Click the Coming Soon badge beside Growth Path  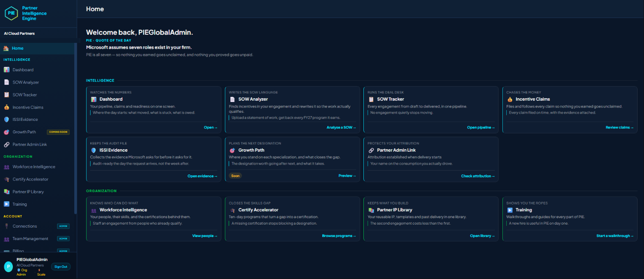pos(58,132)
